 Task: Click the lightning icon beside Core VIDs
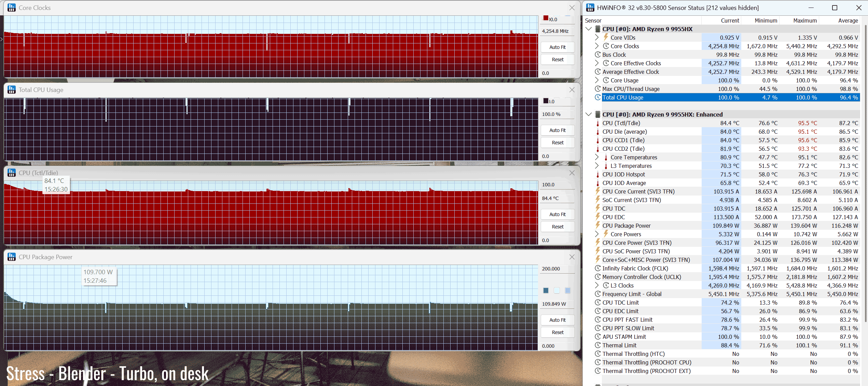tap(606, 37)
